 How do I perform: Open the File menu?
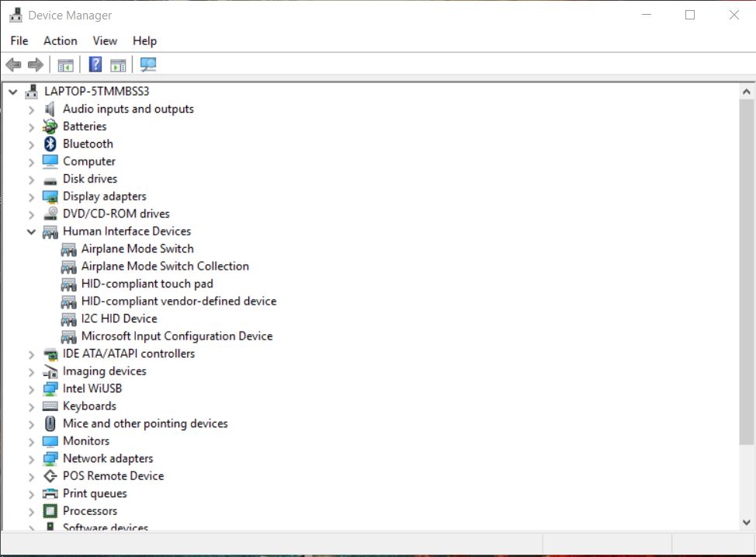coord(19,41)
